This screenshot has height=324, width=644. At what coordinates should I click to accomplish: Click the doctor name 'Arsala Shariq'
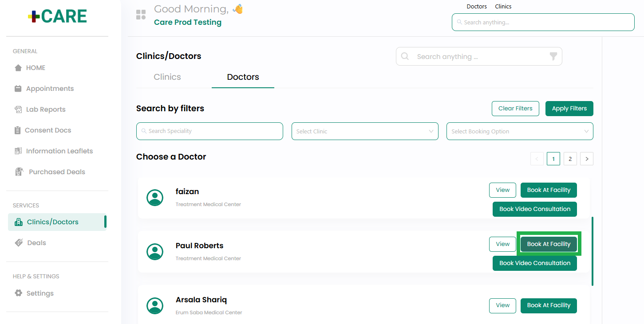click(201, 300)
